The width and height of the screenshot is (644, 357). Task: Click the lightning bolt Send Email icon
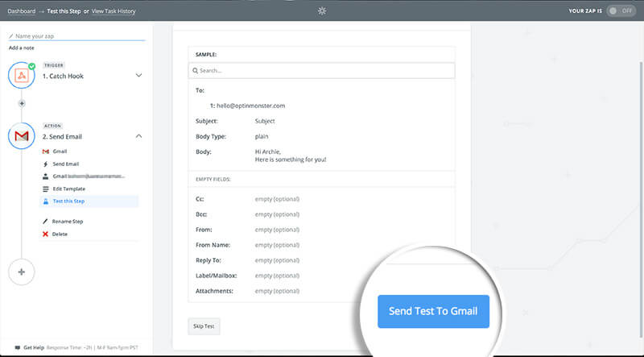pos(46,164)
